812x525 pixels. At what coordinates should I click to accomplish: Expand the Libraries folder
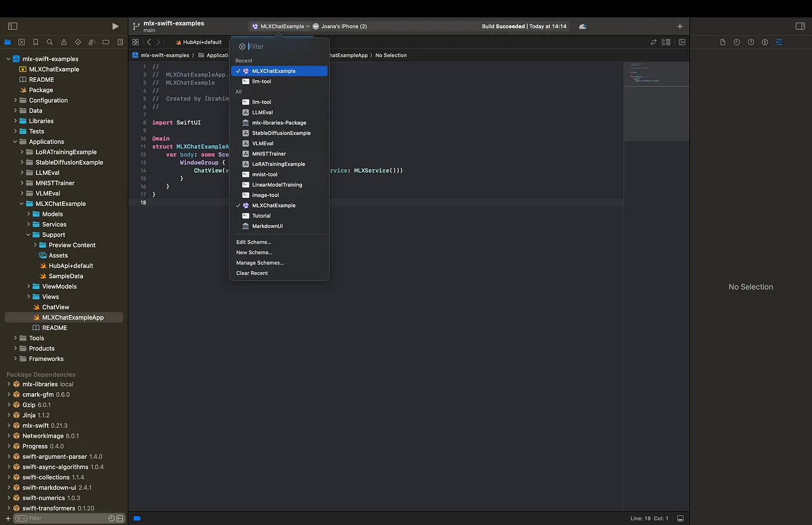point(15,121)
